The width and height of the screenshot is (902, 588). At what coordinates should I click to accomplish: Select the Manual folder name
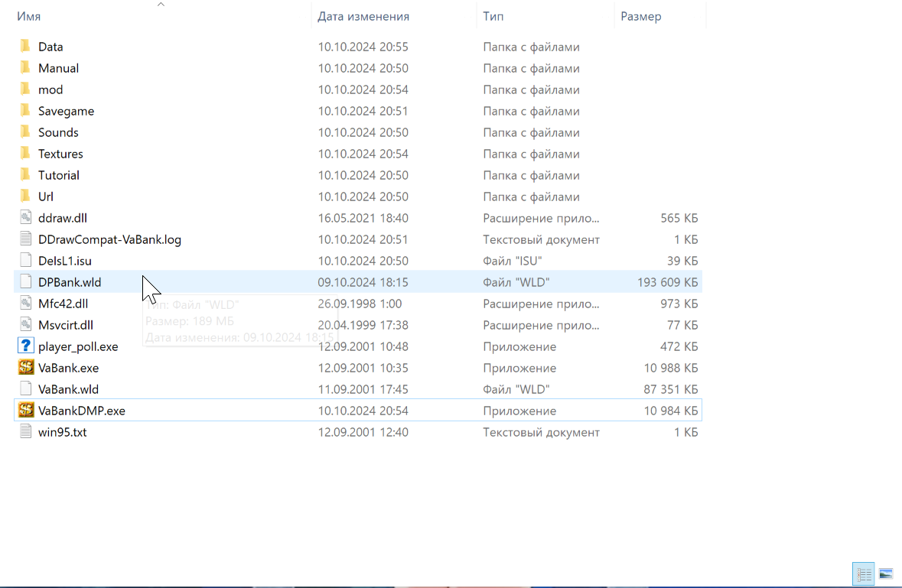pyautogui.click(x=59, y=68)
